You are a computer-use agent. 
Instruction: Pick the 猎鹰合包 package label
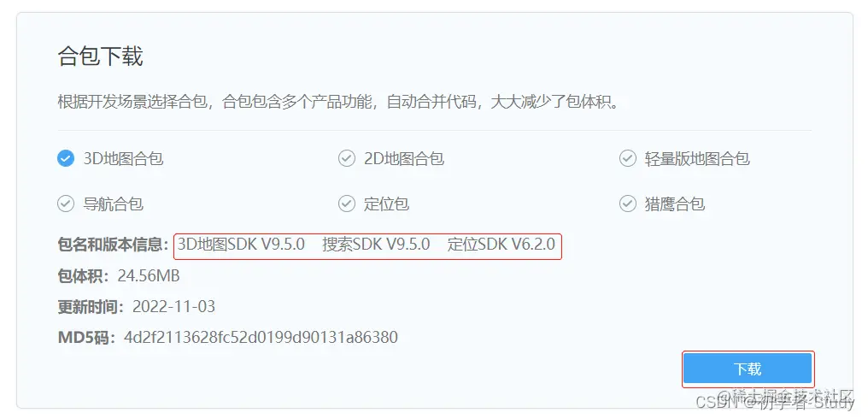(x=674, y=204)
